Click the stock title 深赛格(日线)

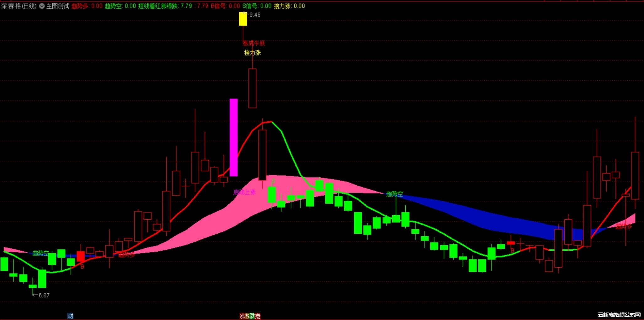tap(19, 6)
